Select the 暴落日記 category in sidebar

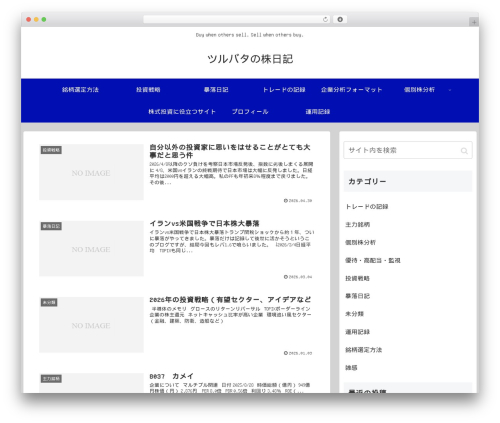357,296
